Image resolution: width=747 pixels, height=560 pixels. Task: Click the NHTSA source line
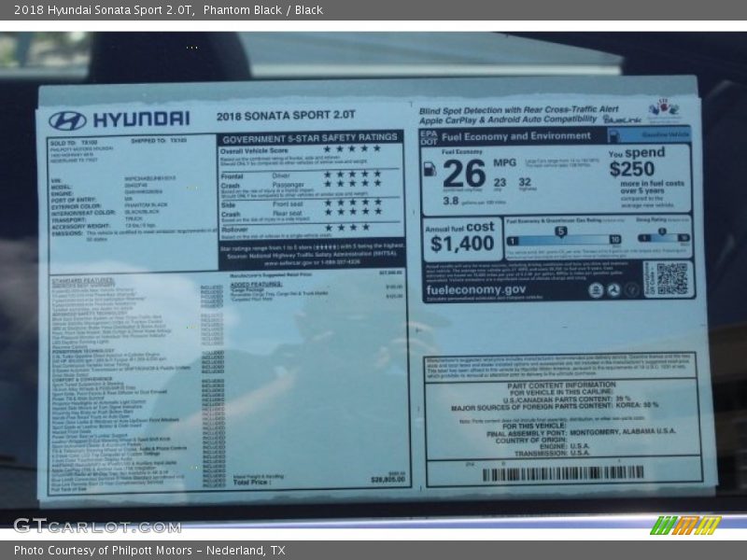pos(312,255)
